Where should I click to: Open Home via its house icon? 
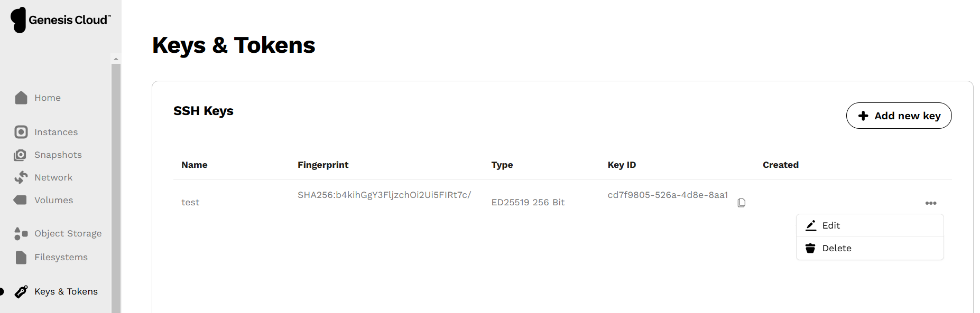(x=21, y=98)
